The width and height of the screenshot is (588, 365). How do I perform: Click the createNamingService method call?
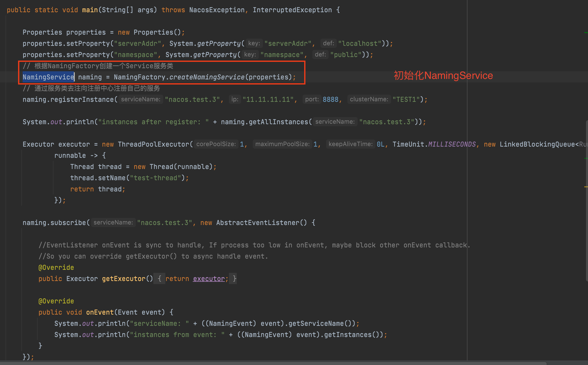pos(207,77)
